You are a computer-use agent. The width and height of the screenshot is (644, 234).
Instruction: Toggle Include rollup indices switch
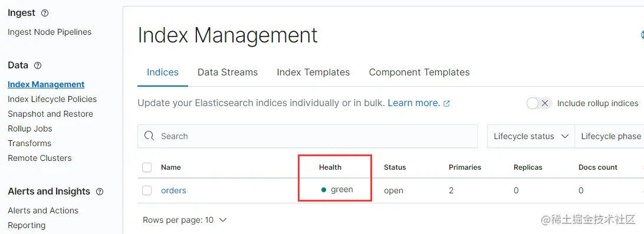coord(540,104)
